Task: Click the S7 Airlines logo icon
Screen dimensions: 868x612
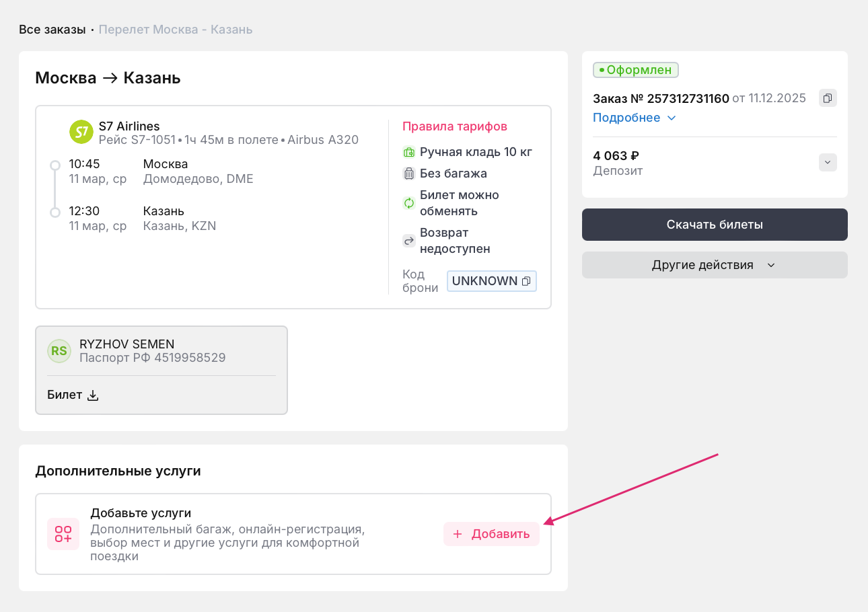Action: point(81,132)
